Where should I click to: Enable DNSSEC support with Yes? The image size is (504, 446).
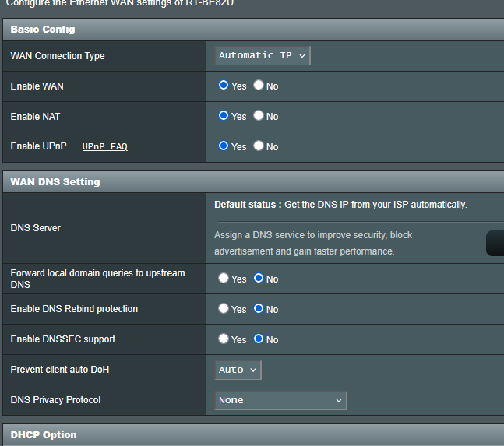[224, 339]
